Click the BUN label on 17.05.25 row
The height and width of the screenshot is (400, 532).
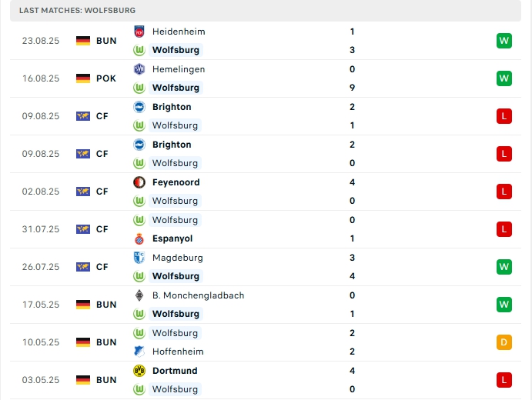[106, 305]
